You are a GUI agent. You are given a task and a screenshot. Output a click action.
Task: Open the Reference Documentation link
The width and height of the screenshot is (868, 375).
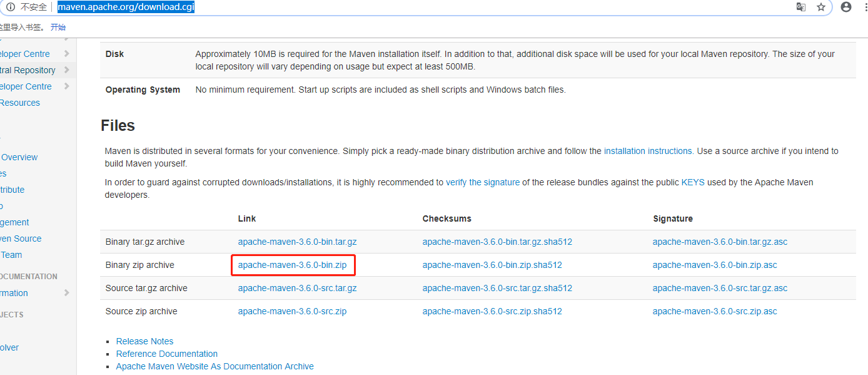[167, 354]
